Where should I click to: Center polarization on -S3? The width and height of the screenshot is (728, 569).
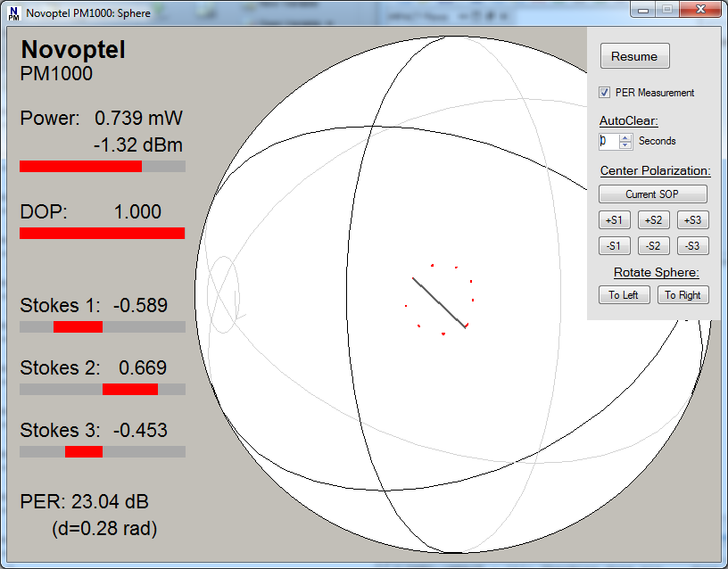693,246
